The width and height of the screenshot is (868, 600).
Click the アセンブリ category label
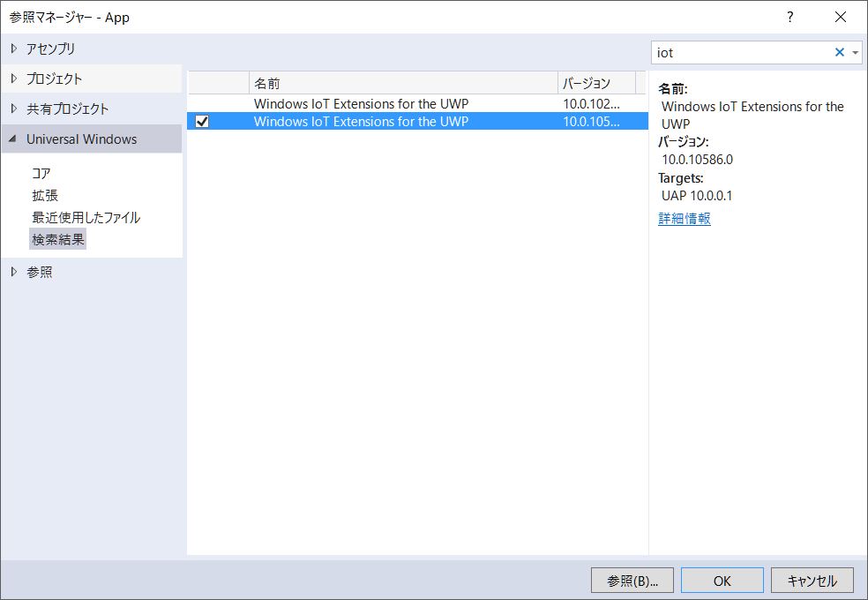[x=50, y=49]
